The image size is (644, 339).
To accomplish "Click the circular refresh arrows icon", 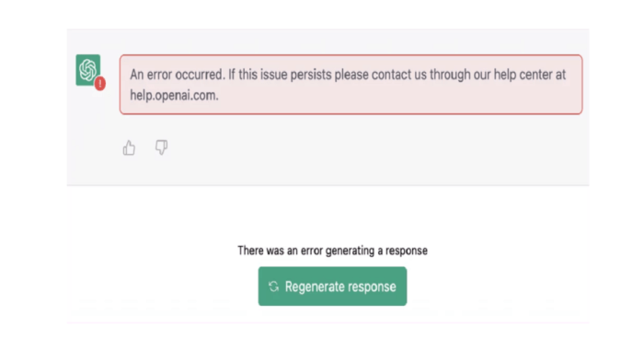I will coord(273,286).
